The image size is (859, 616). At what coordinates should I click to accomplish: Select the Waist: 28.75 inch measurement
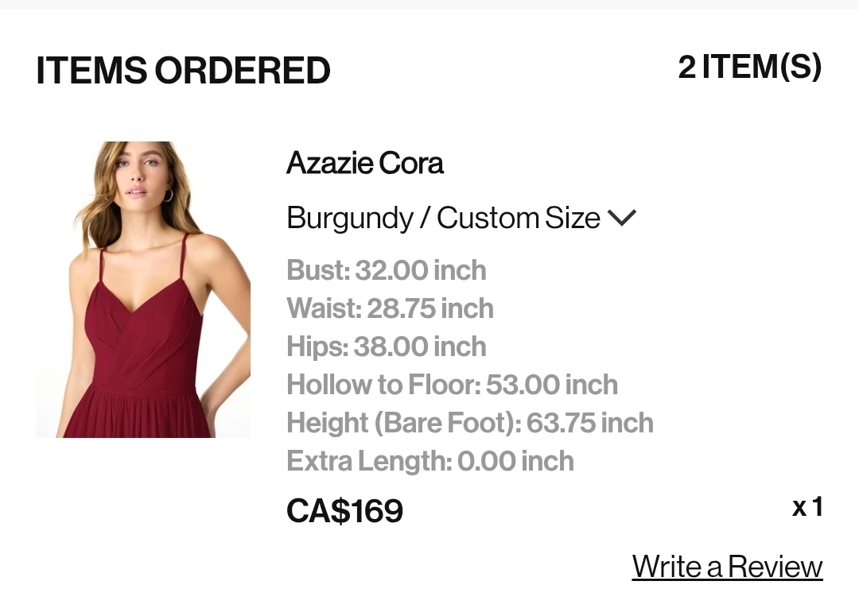390,308
